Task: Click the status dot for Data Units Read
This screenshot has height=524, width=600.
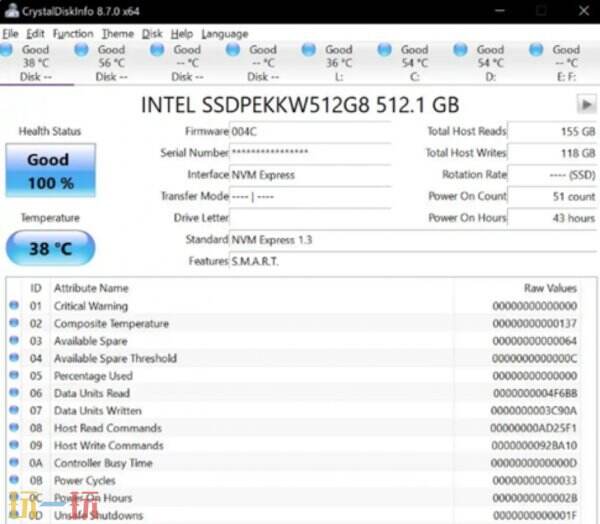Action: (14, 393)
